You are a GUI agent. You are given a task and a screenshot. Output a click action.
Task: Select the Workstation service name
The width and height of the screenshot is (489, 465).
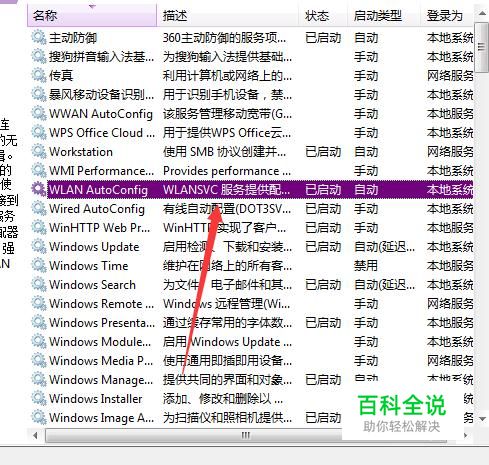81,152
